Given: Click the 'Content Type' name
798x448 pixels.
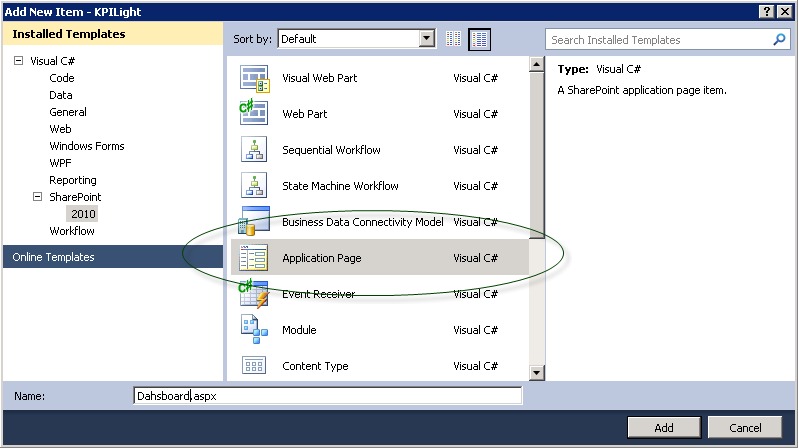Looking at the screenshot, I should (x=315, y=366).
